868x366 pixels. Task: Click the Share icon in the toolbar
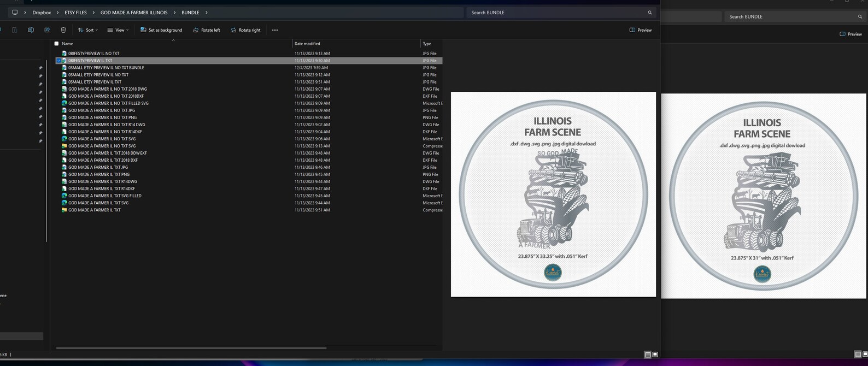click(x=47, y=30)
